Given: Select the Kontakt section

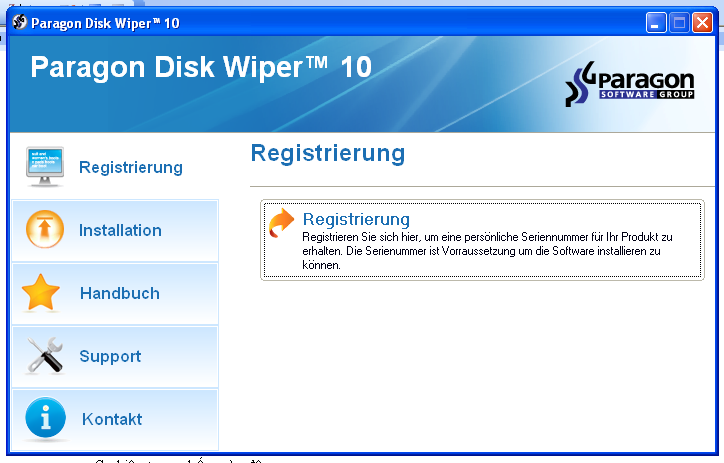Looking at the screenshot, I should pos(115,420).
